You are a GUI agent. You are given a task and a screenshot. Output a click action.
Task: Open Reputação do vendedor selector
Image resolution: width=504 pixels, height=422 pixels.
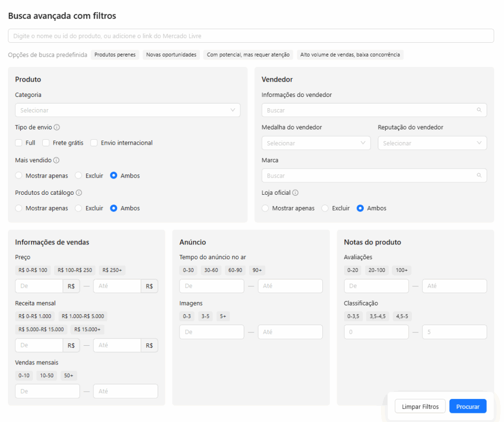point(432,143)
